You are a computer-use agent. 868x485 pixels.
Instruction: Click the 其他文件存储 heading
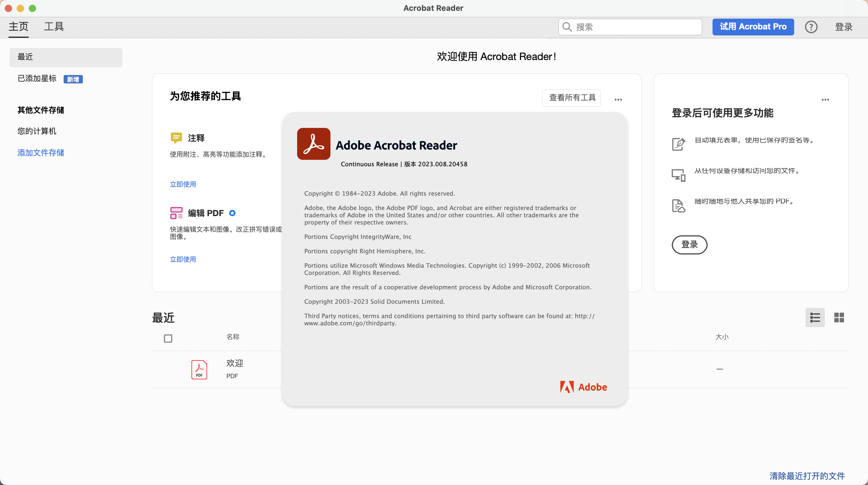click(x=41, y=110)
